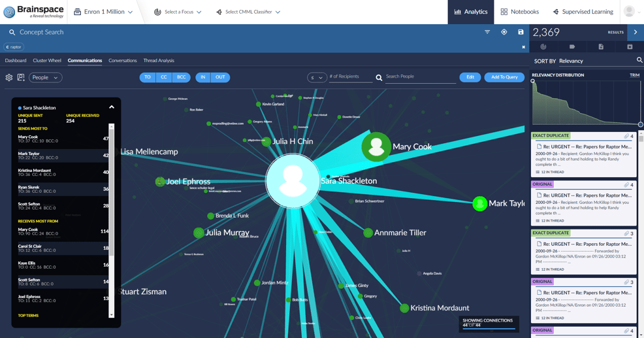Open the Notebooks section
Image resolution: width=644 pixels, height=338 pixels.
[x=519, y=12]
